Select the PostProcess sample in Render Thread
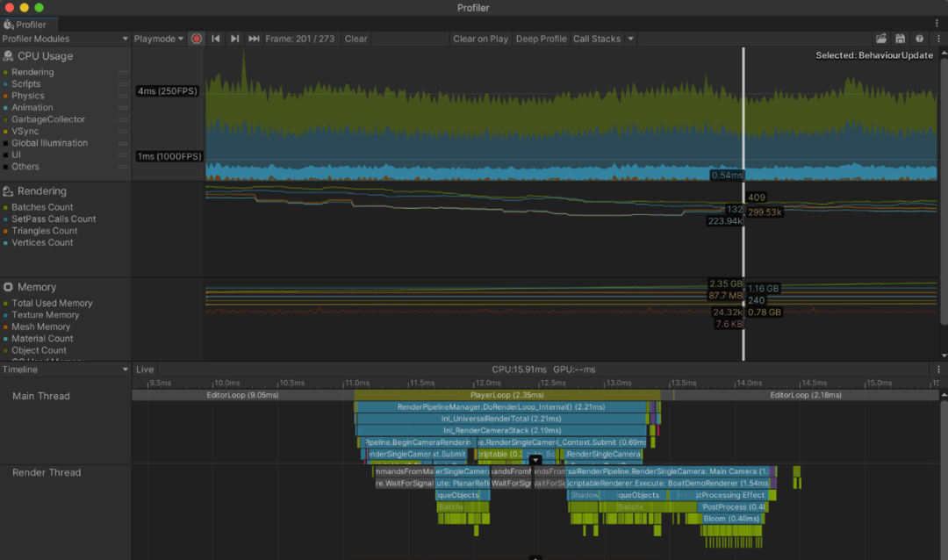 (x=733, y=506)
